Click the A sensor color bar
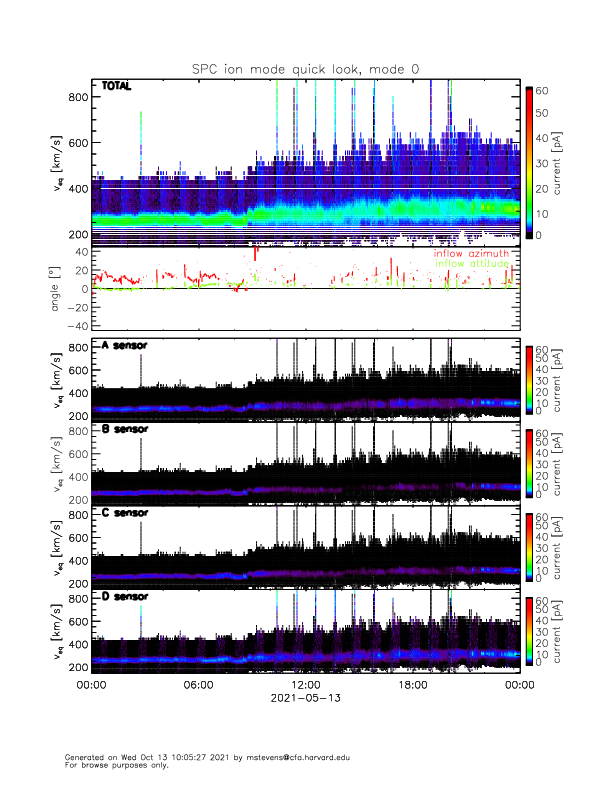This screenshot has height=792, width=612. point(531,379)
